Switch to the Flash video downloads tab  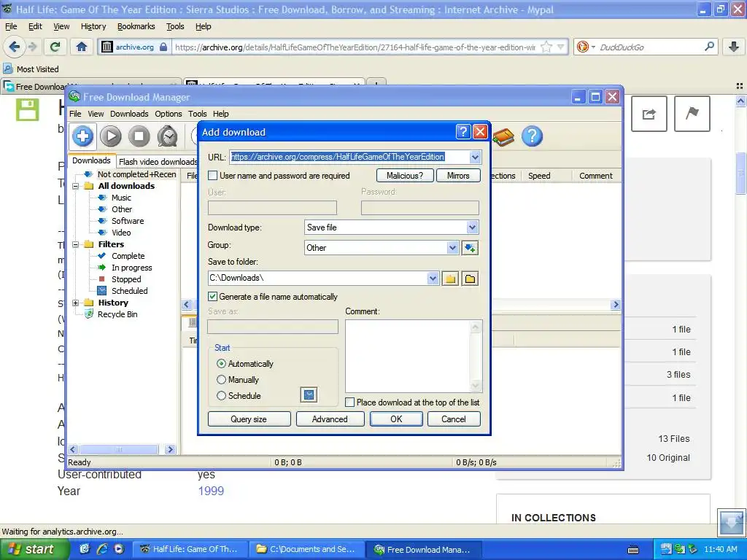(x=158, y=162)
